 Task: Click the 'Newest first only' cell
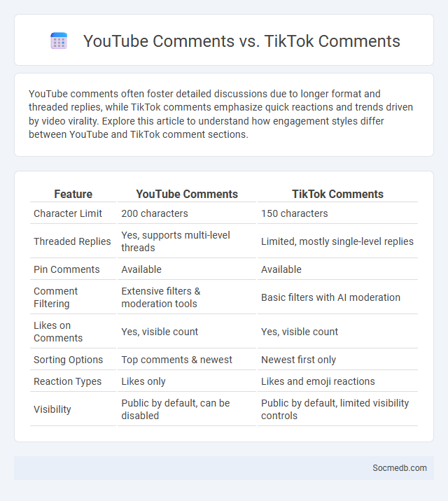pyautogui.click(x=298, y=360)
